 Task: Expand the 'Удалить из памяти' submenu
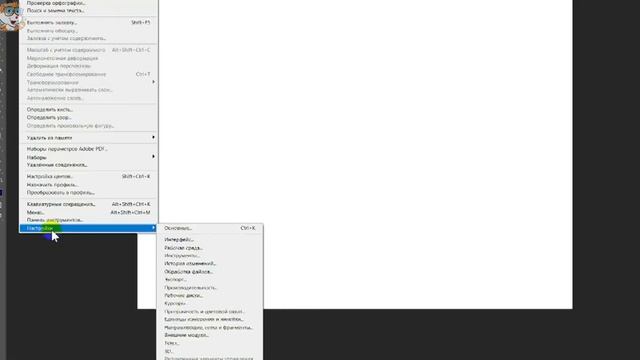point(88,138)
